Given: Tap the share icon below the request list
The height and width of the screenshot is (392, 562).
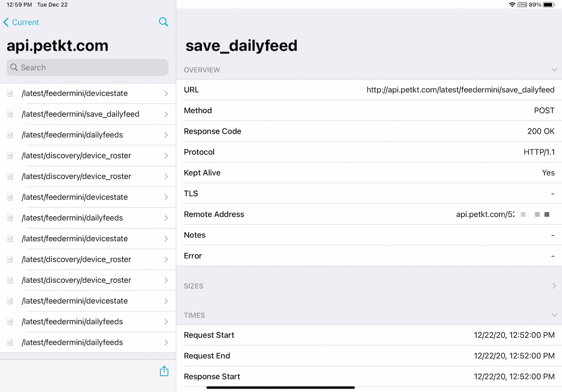Looking at the screenshot, I should tap(164, 370).
